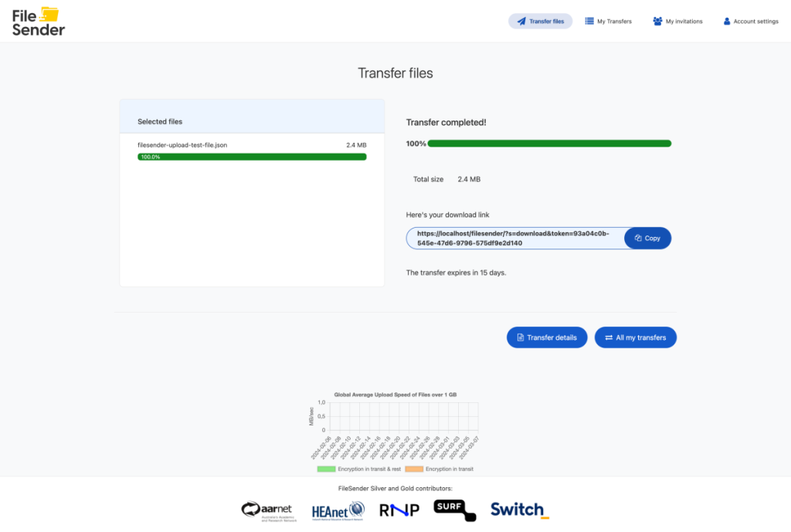This screenshot has height=532, width=791.
Task: Open the Transfer details page
Action: tap(547, 337)
